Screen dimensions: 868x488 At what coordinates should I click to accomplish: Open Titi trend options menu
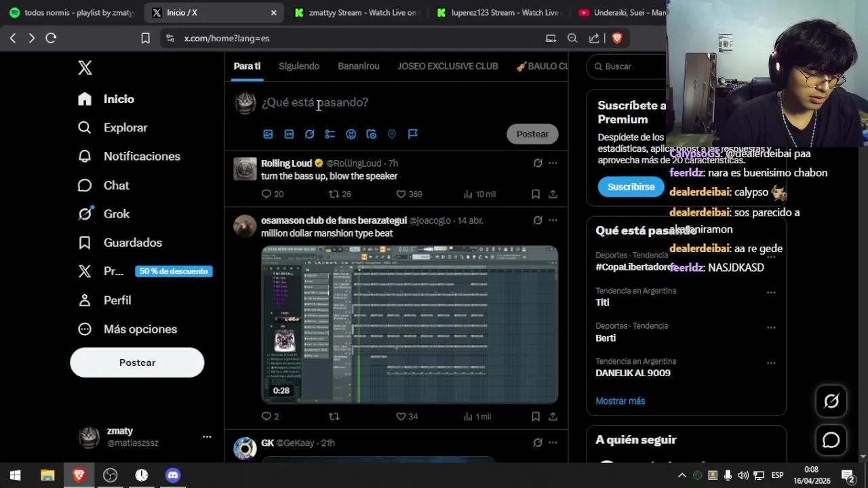771,293
